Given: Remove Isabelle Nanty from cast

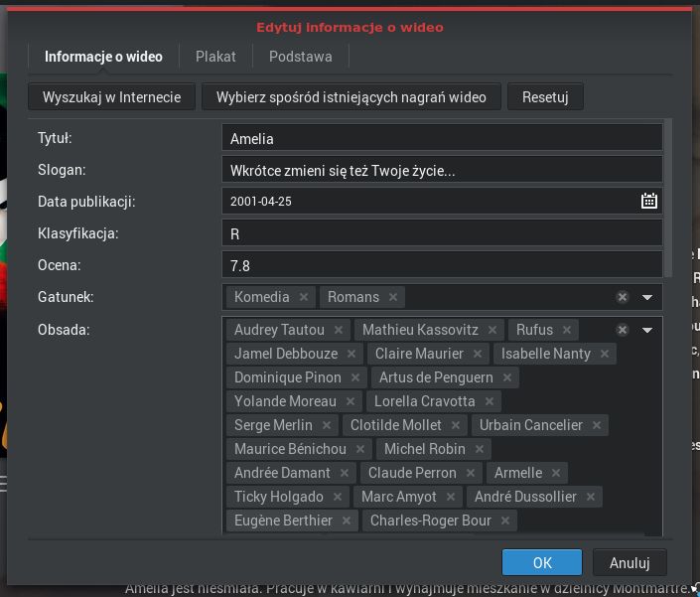Looking at the screenshot, I should click(x=605, y=354).
